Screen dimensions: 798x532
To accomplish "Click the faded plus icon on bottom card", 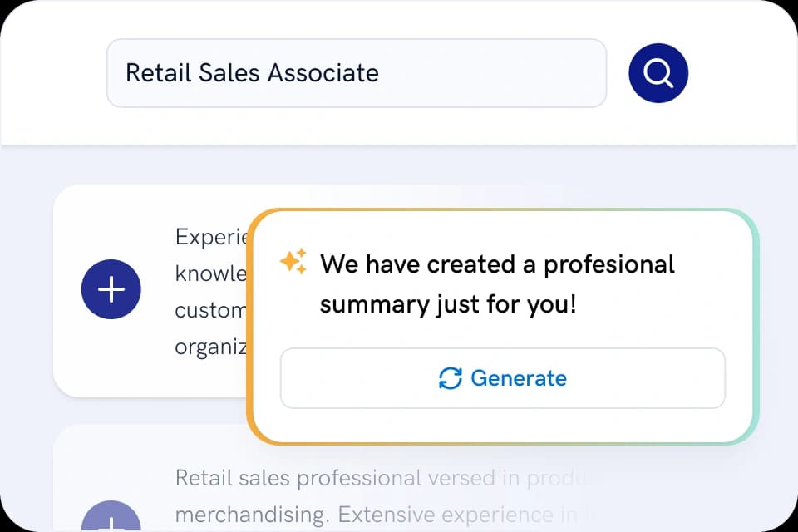I will 111,524.
